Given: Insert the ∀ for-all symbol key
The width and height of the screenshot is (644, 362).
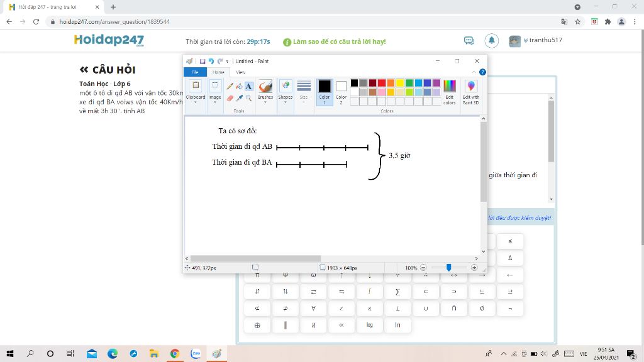Looking at the screenshot, I should 313,308.
